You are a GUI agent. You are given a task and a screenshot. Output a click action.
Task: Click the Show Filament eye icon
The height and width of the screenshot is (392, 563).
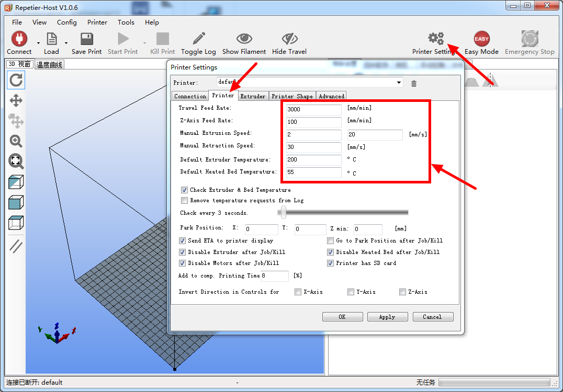[244, 39]
